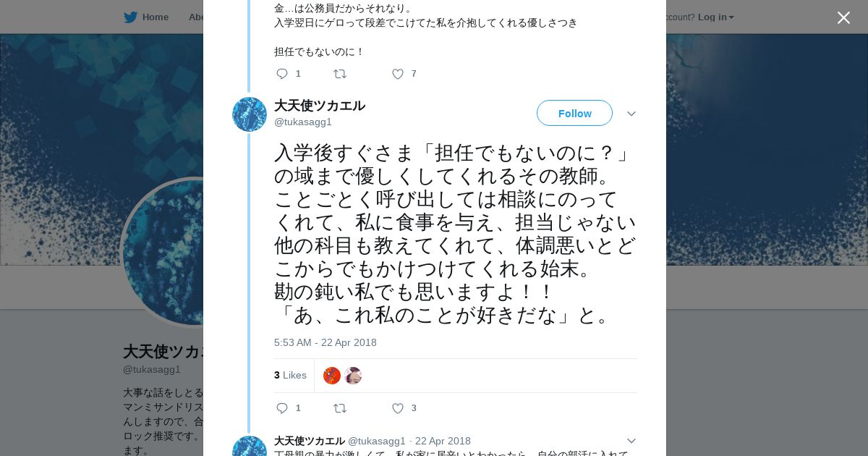Open the main tweet author's profile picture

click(250, 114)
